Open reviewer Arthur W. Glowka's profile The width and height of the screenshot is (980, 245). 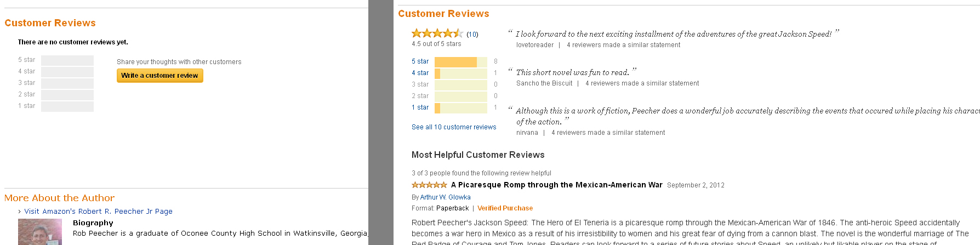(445, 197)
